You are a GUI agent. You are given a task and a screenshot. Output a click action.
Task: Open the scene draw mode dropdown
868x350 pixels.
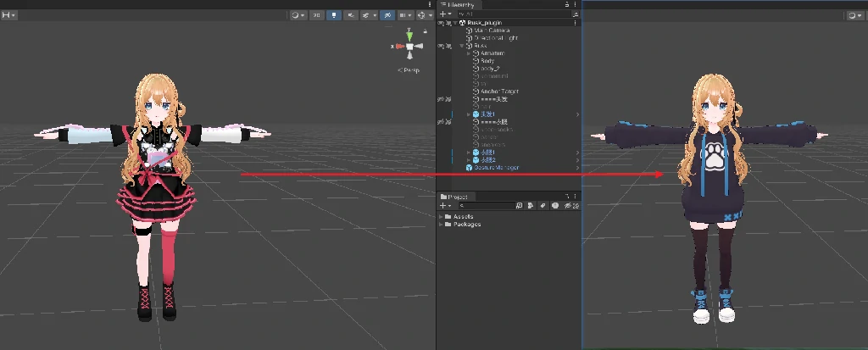coord(297,15)
